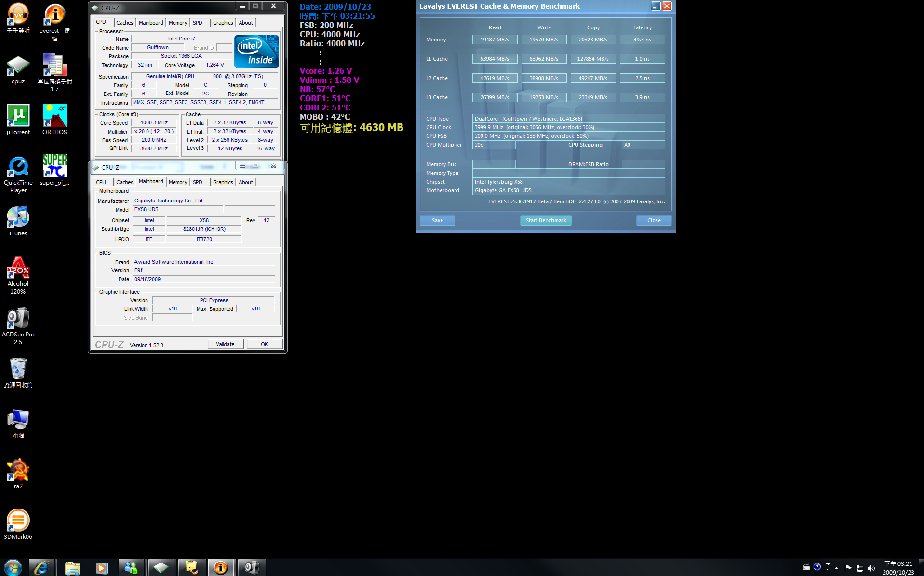Click Save in the EVEREST benchmark window

(437, 220)
